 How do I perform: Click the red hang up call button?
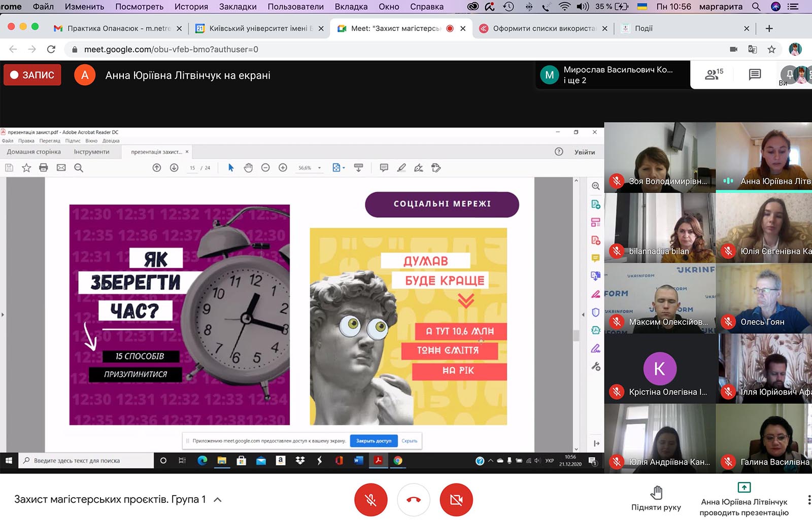click(414, 500)
